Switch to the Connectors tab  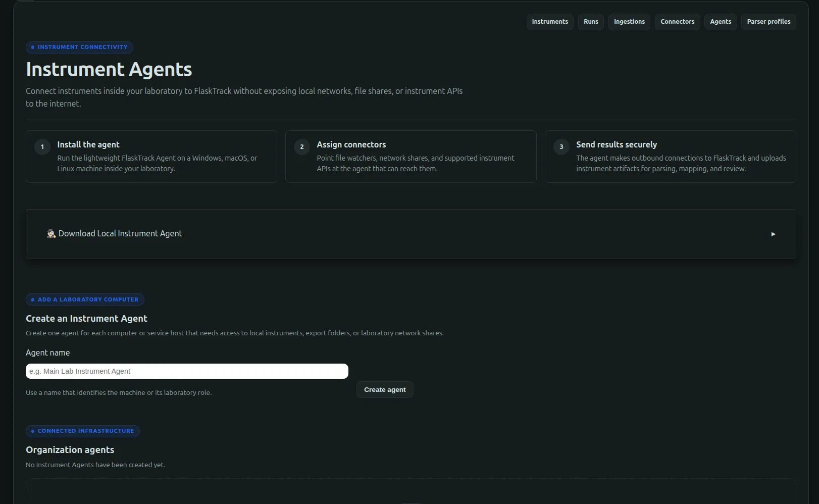point(678,22)
